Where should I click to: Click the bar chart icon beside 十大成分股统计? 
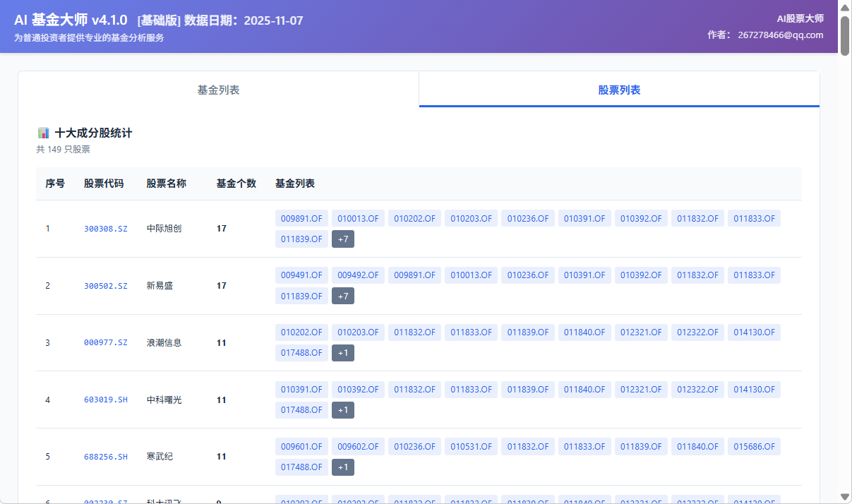coord(42,132)
